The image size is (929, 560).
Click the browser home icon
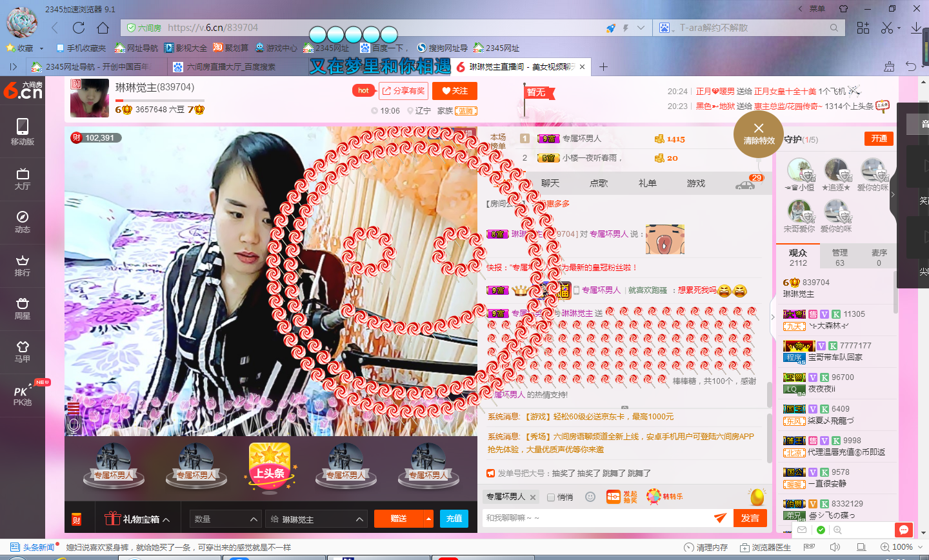click(x=103, y=28)
